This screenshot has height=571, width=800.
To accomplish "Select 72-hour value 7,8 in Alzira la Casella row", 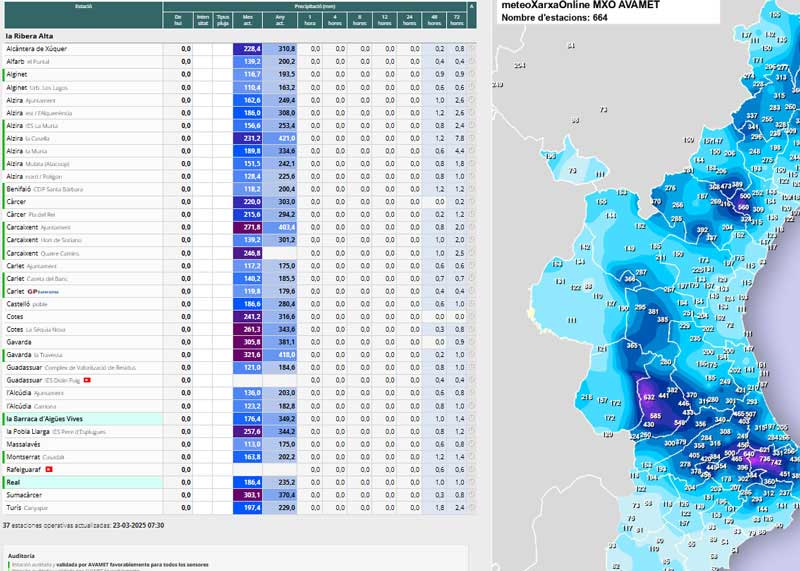I will click(459, 138).
